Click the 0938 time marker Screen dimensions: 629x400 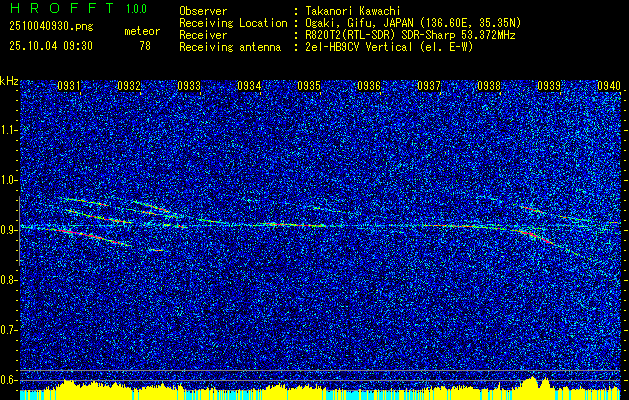click(x=489, y=85)
